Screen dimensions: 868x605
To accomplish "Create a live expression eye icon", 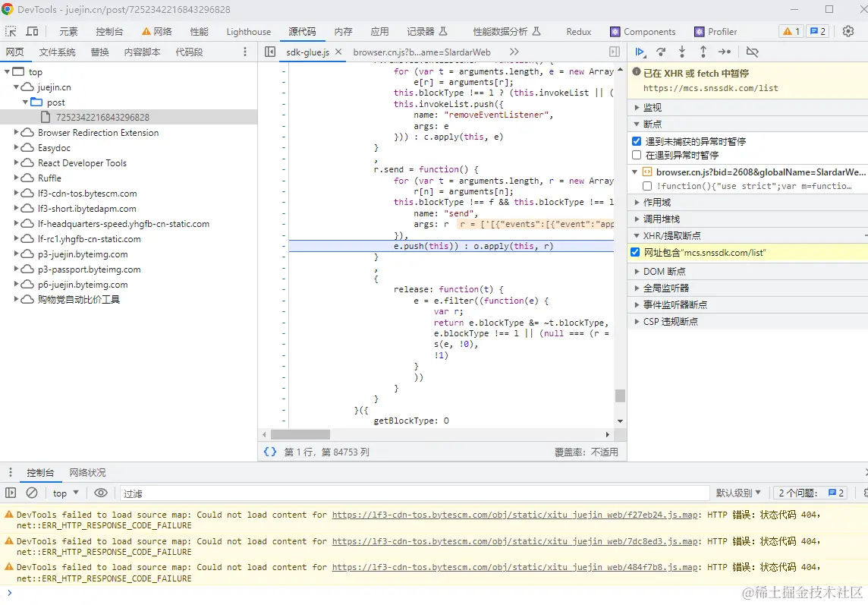I will (101, 493).
